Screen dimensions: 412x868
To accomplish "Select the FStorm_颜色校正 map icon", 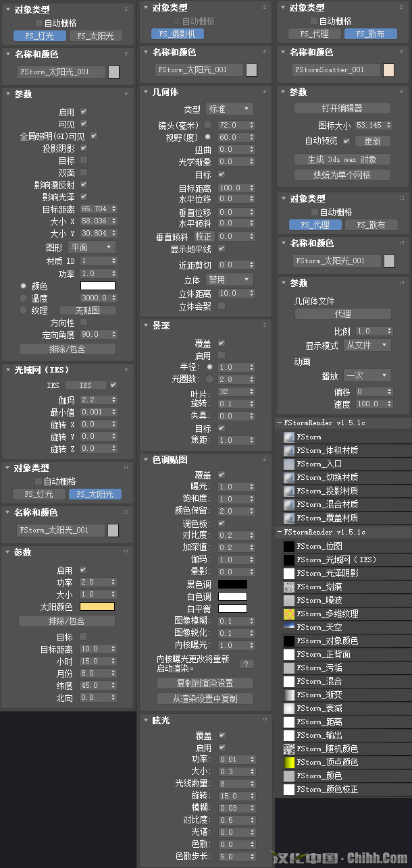I will pos(288,790).
